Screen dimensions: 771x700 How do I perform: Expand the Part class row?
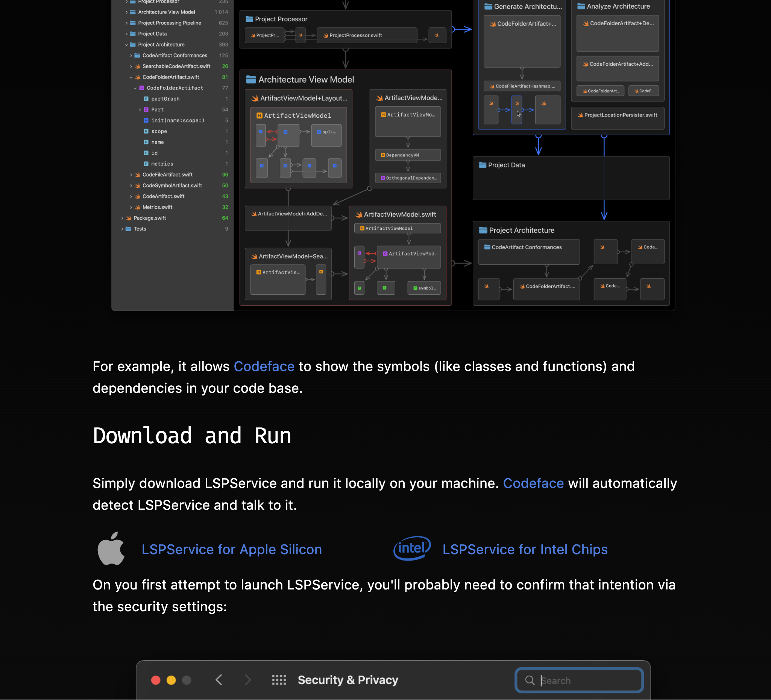click(140, 110)
